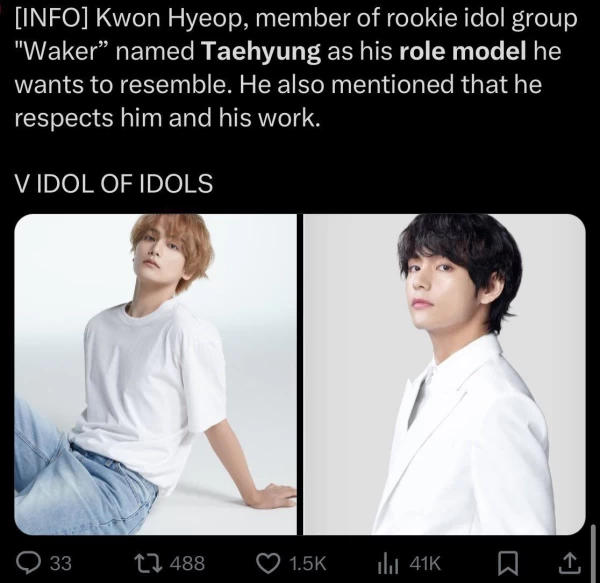600x583 pixels.
Task: Click the 33 replies count
Action: (x=61, y=563)
